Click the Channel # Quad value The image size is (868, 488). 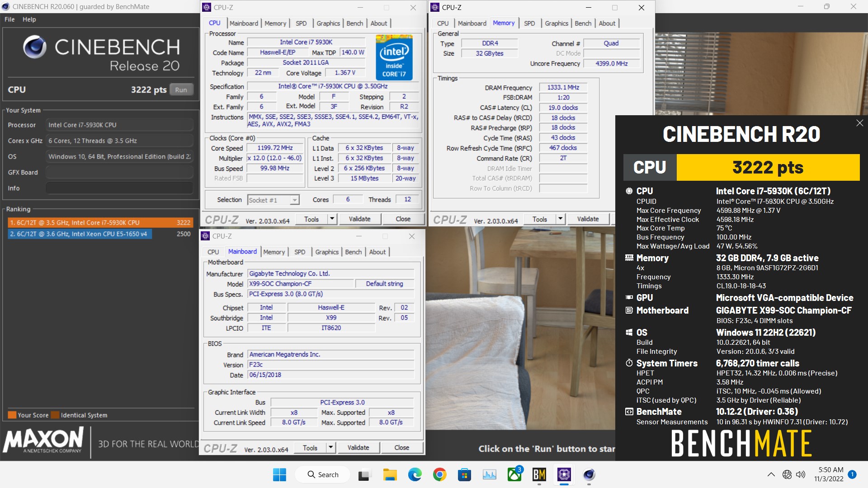click(611, 43)
